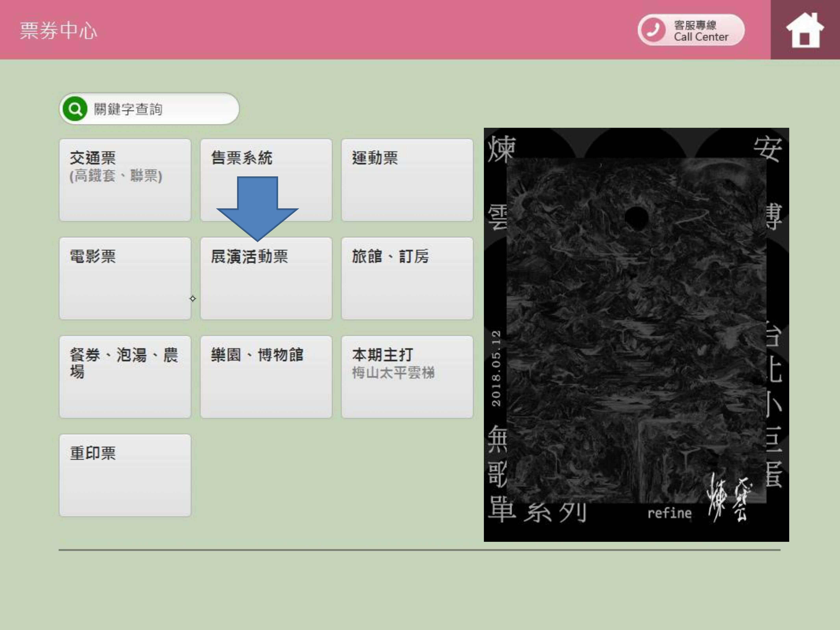The image size is (840, 630).
Task: Choose the 運動票 tile
Action: tap(407, 180)
